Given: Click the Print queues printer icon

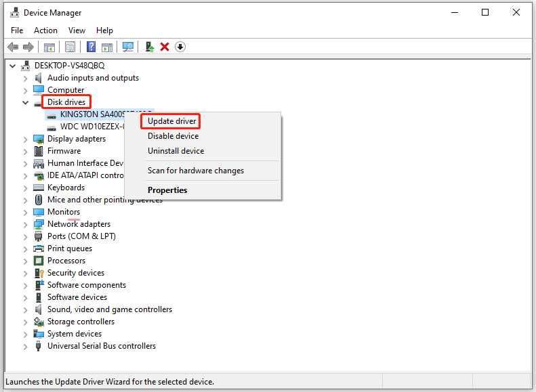Looking at the screenshot, I should (x=39, y=248).
